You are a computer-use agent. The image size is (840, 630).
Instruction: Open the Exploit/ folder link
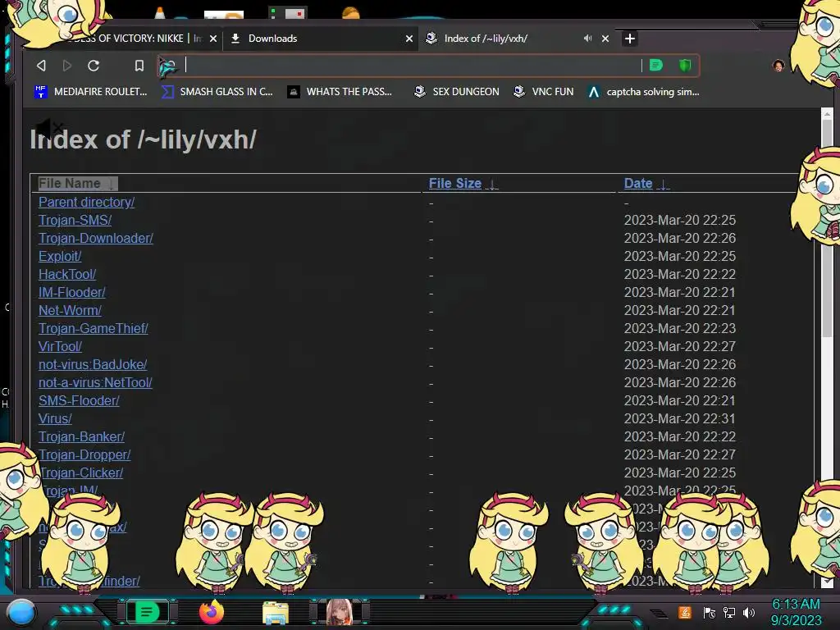pyautogui.click(x=60, y=256)
